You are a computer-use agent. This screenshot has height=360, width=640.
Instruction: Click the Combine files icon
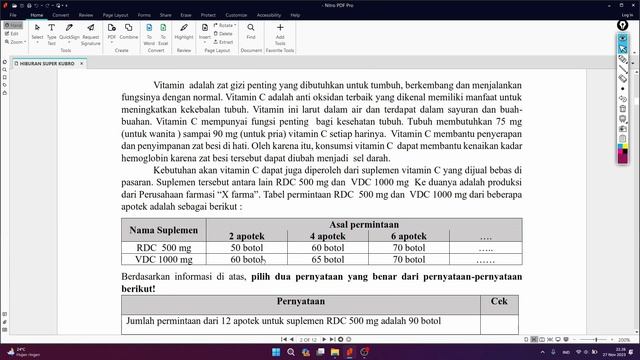tap(129, 28)
